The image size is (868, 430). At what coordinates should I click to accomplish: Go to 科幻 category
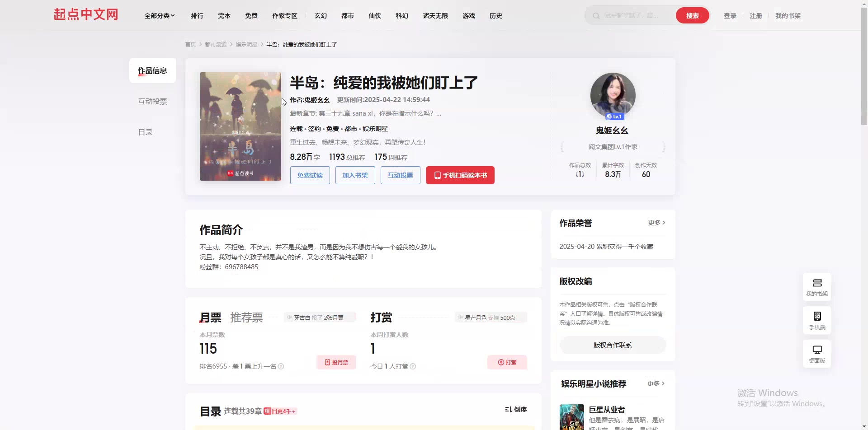coord(402,16)
